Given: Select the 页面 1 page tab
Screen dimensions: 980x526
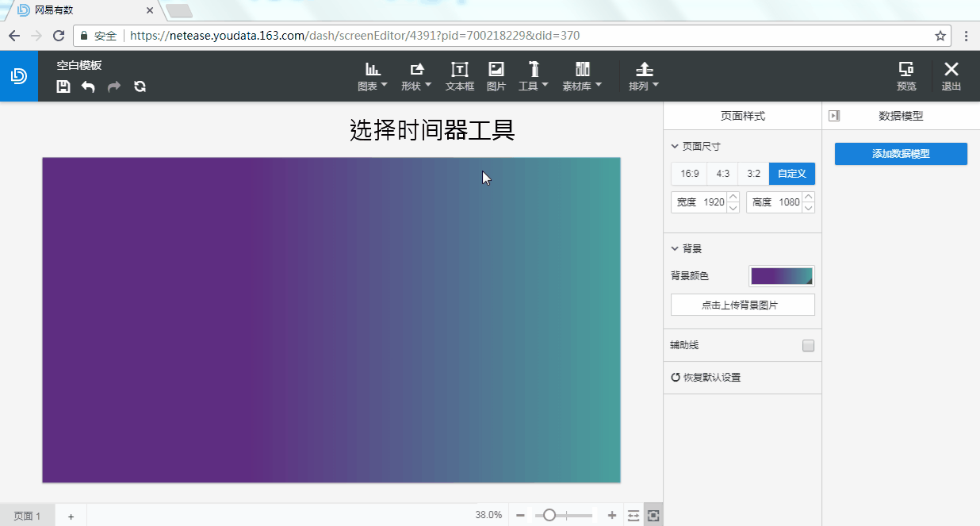Looking at the screenshot, I should (27, 516).
